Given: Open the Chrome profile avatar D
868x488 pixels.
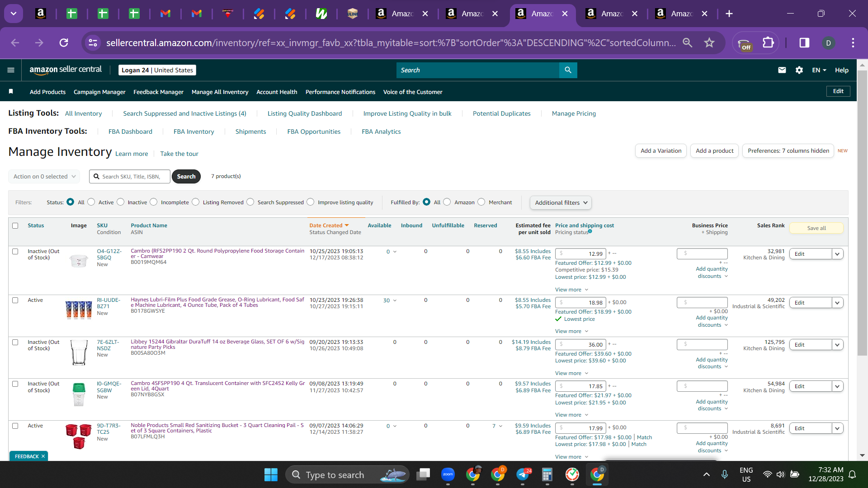Looking at the screenshot, I should click(x=828, y=42).
